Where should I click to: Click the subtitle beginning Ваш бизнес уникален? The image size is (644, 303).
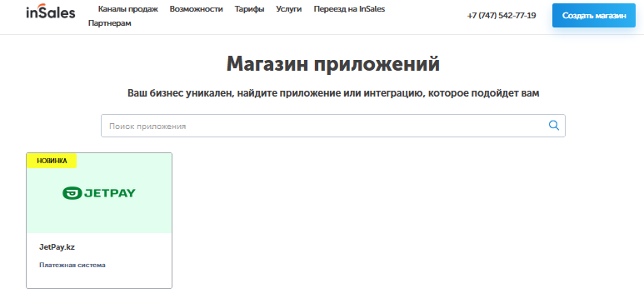pos(333,93)
